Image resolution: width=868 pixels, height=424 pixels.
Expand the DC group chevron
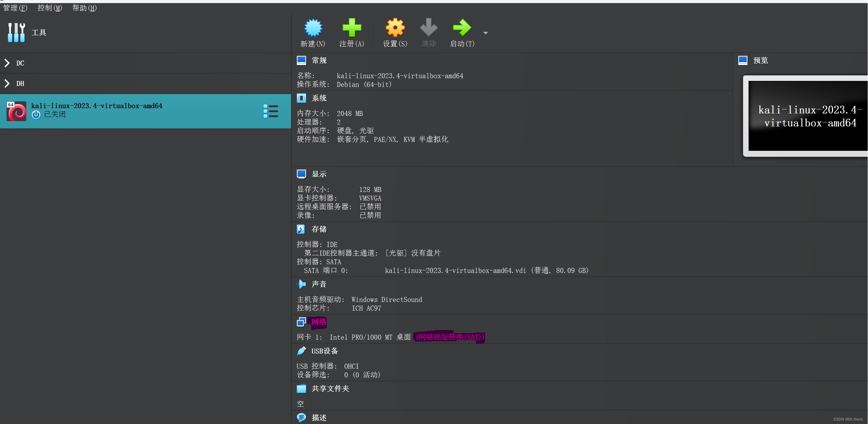[7, 63]
